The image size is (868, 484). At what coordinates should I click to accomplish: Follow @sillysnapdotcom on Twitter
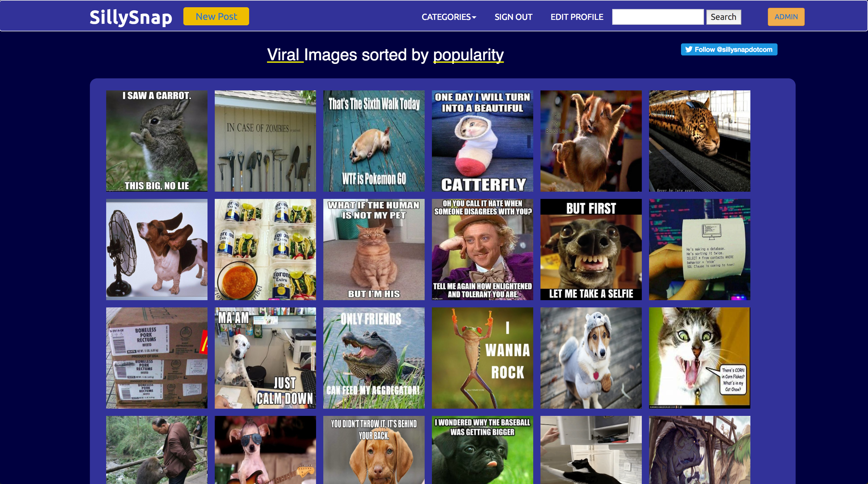[729, 49]
